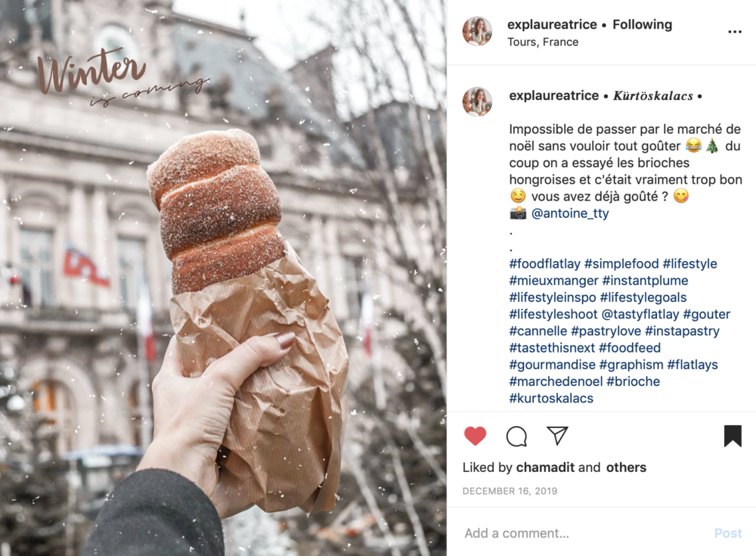Open the avatar beside the caption text
Screen dimensions: 756x556
[477, 102]
